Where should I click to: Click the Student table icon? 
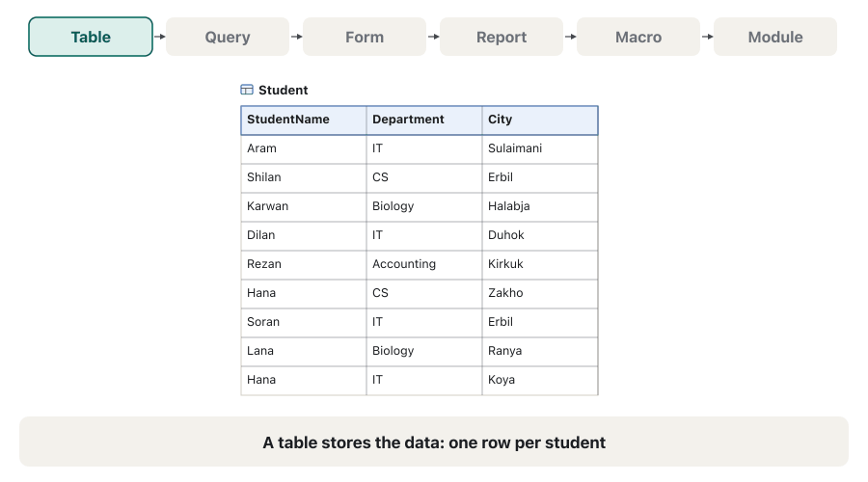(x=247, y=90)
